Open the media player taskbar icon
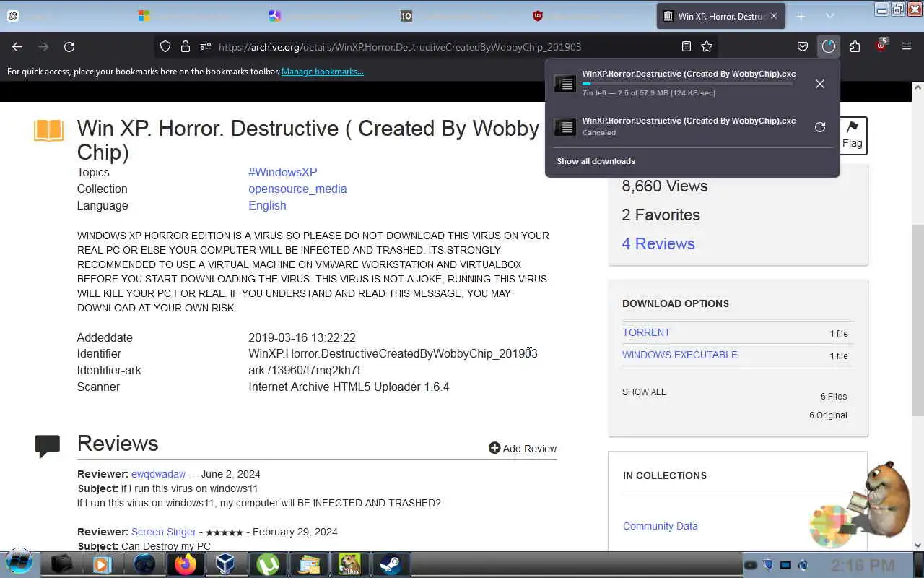924x578 pixels. tap(103, 564)
